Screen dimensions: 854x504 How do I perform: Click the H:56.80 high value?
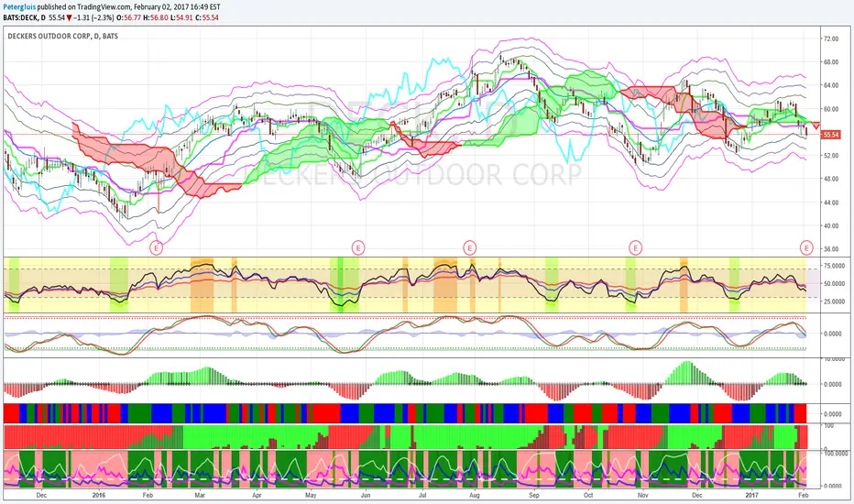158,18
